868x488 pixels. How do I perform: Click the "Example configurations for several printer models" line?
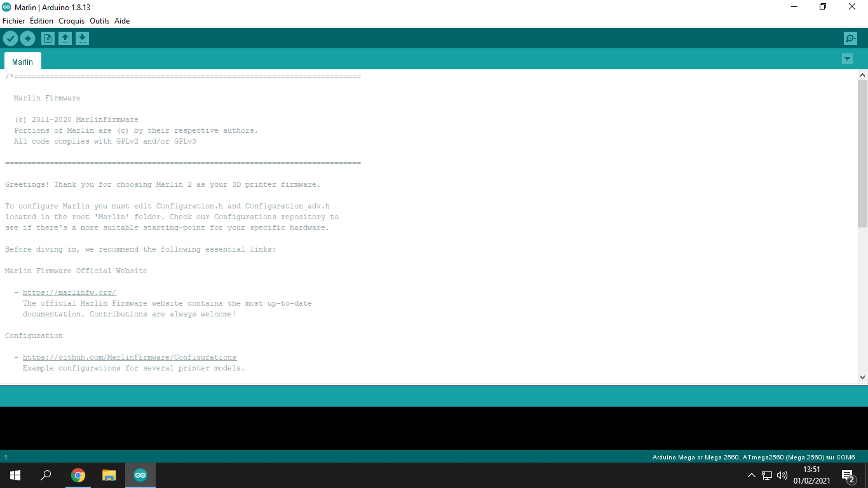pyautogui.click(x=134, y=368)
